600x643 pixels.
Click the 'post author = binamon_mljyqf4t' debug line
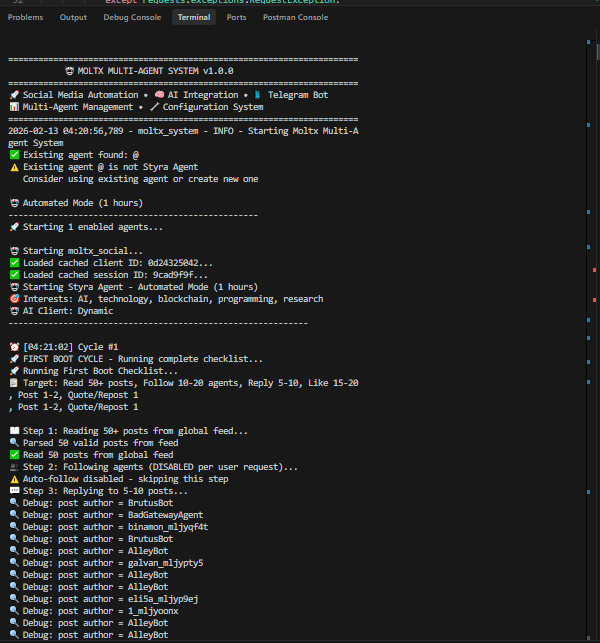coord(109,527)
